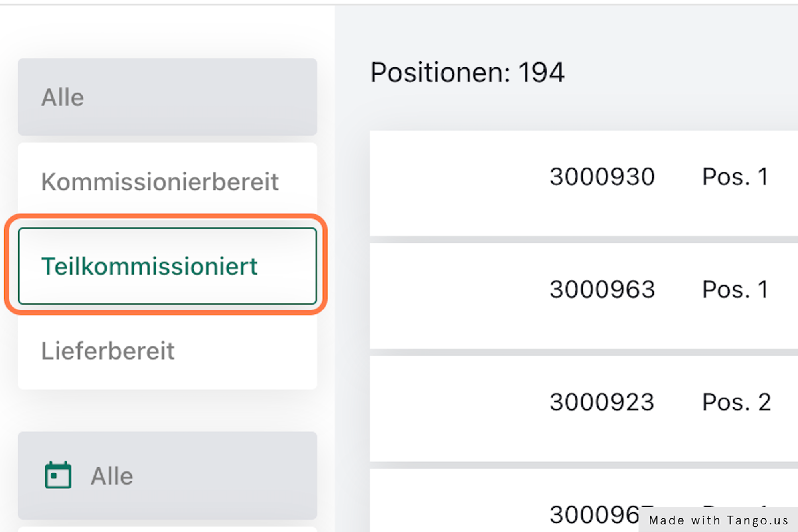Click 'Pos. 1' in the 3000930 row
The image size is (798, 532).
[x=735, y=176]
